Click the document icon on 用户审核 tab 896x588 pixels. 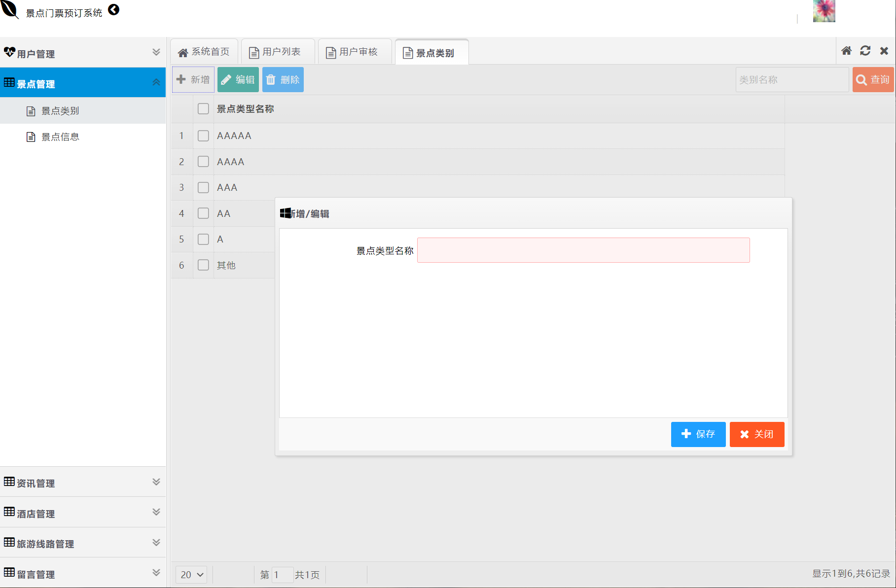331,53
